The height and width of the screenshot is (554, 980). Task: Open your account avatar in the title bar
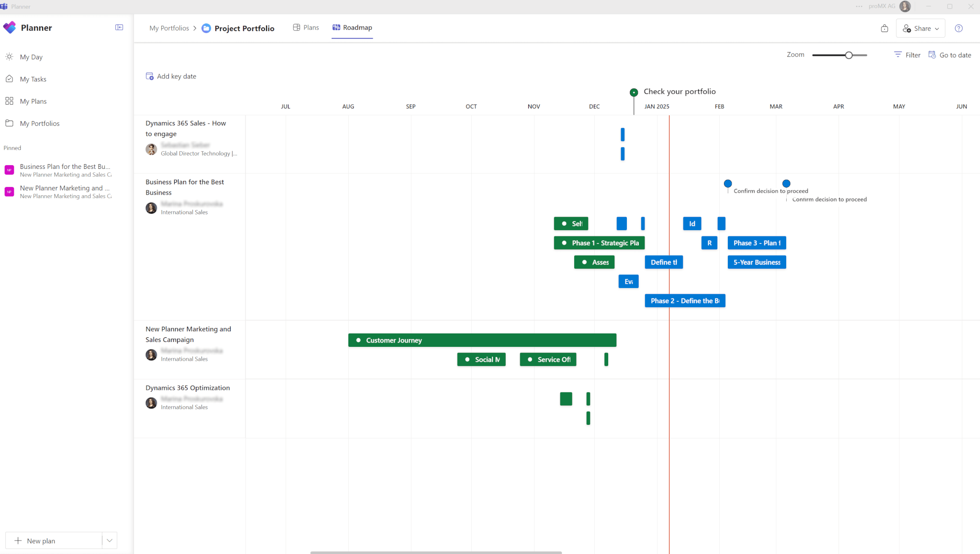click(905, 6)
